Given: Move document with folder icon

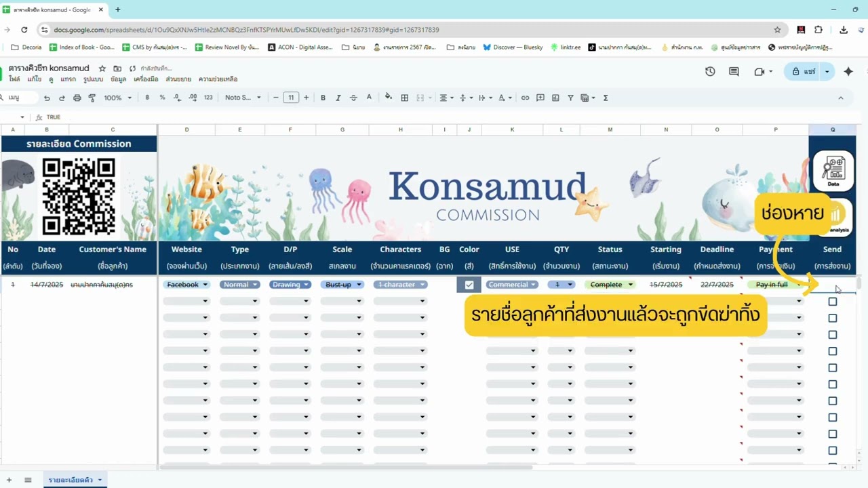Looking at the screenshot, I should 117,68.
